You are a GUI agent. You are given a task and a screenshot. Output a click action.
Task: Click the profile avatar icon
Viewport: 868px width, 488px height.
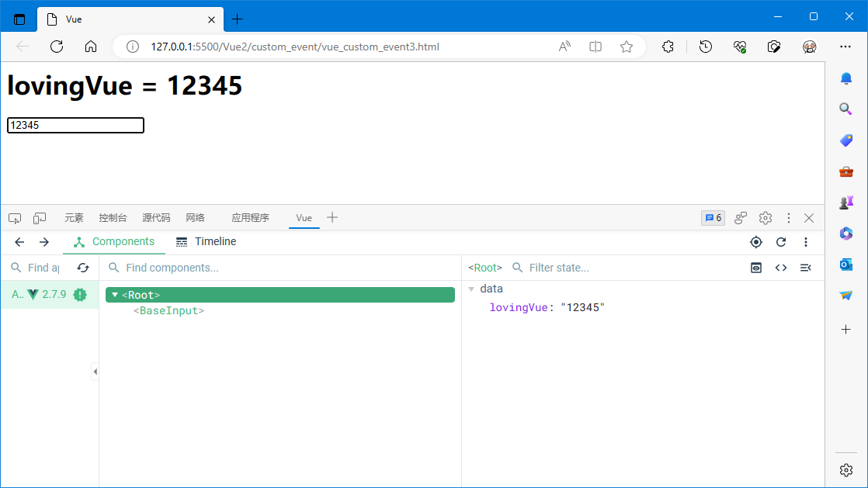point(809,47)
